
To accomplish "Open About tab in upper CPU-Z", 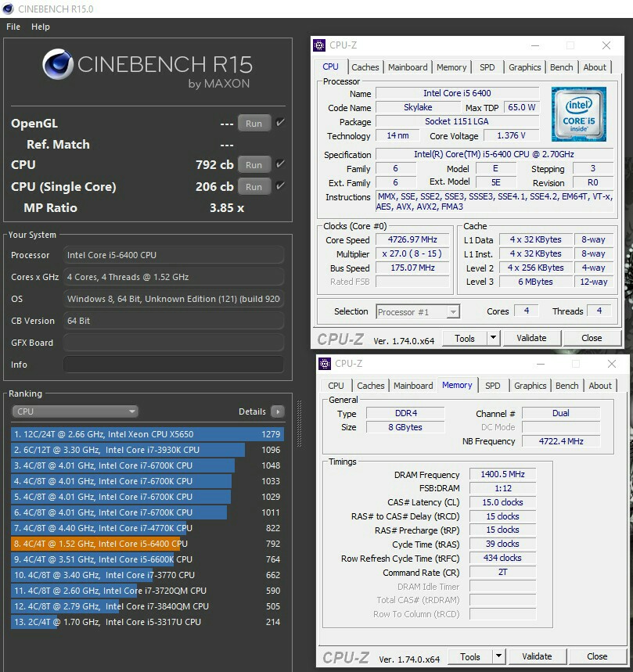I will tap(595, 67).
